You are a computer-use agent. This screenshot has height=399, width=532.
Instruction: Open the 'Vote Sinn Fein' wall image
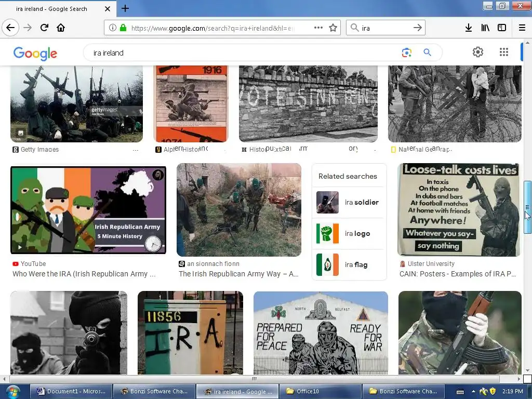click(308, 104)
